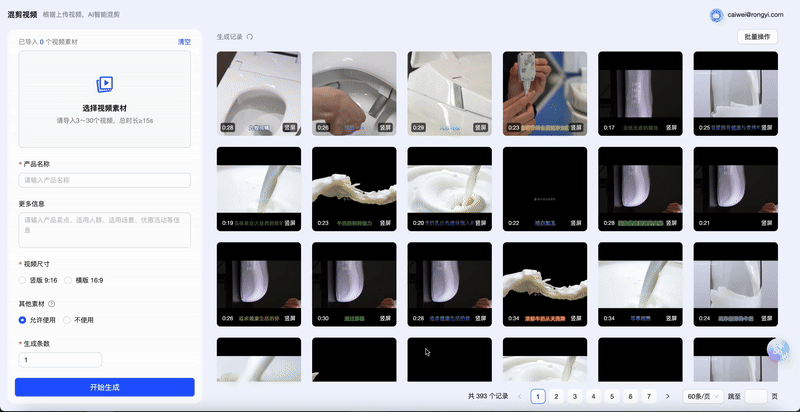Open the 0:25 video thumbnail
The image size is (800, 412).
pos(736,93)
